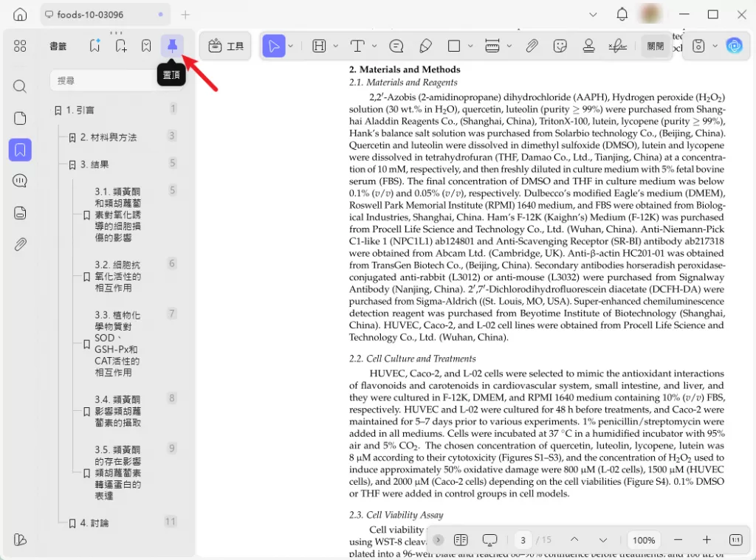Image resolution: width=756 pixels, height=560 pixels.
Task: Click the 100% zoom level box
Action: pos(644,540)
